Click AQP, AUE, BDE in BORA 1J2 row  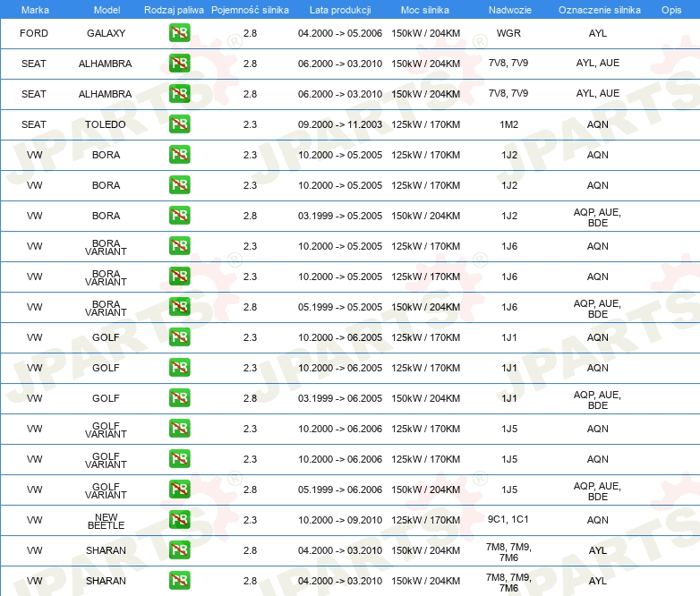[x=598, y=217]
